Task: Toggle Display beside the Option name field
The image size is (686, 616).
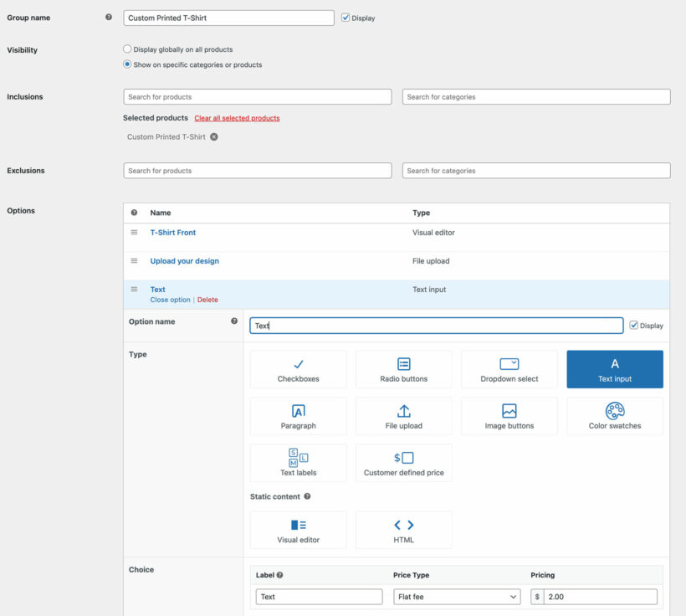Action: pyautogui.click(x=633, y=325)
